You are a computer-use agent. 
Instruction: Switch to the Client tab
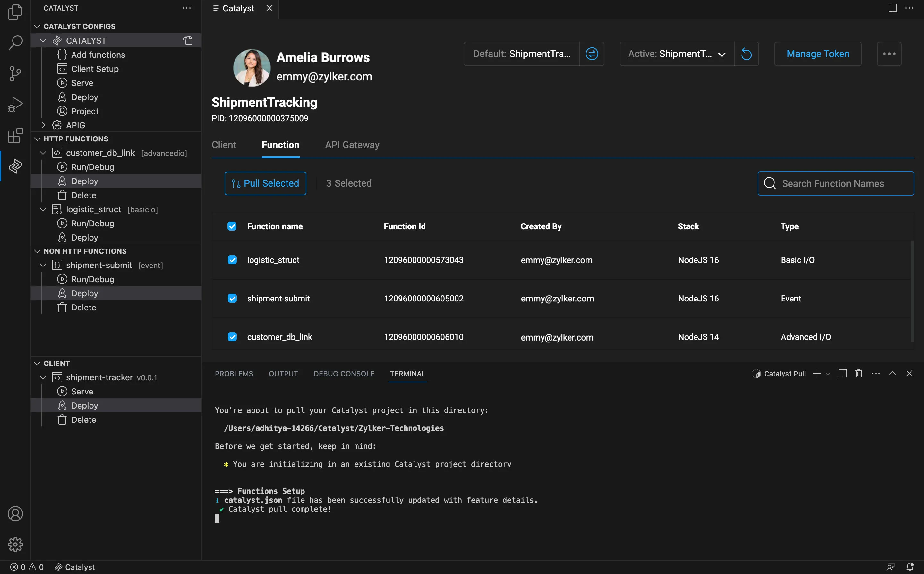[x=224, y=145]
